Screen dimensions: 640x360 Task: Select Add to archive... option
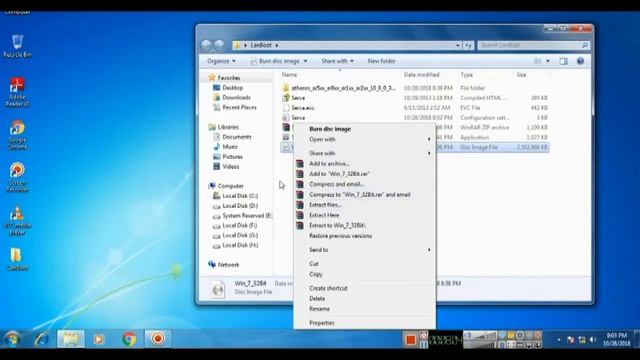[x=364, y=164]
